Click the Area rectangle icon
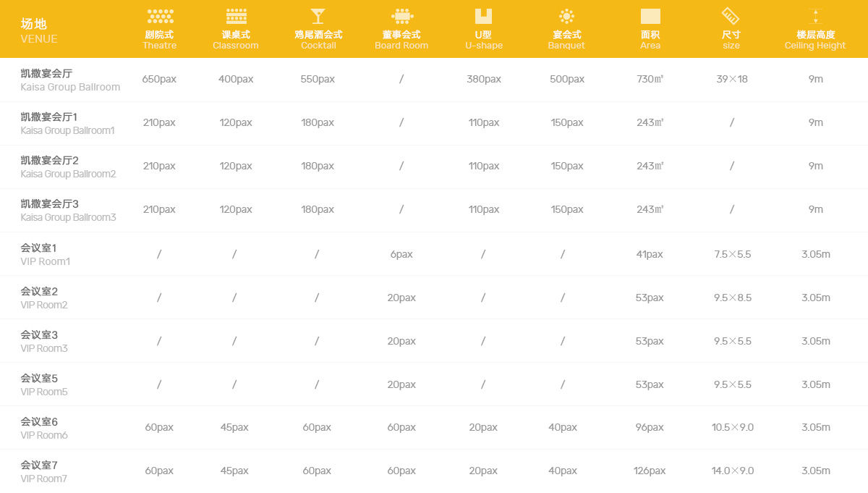Screen dimensions: 868x493 point(650,17)
